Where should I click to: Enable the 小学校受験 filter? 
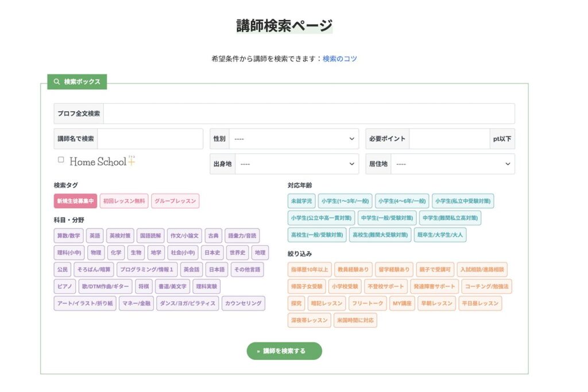click(345, 286)
